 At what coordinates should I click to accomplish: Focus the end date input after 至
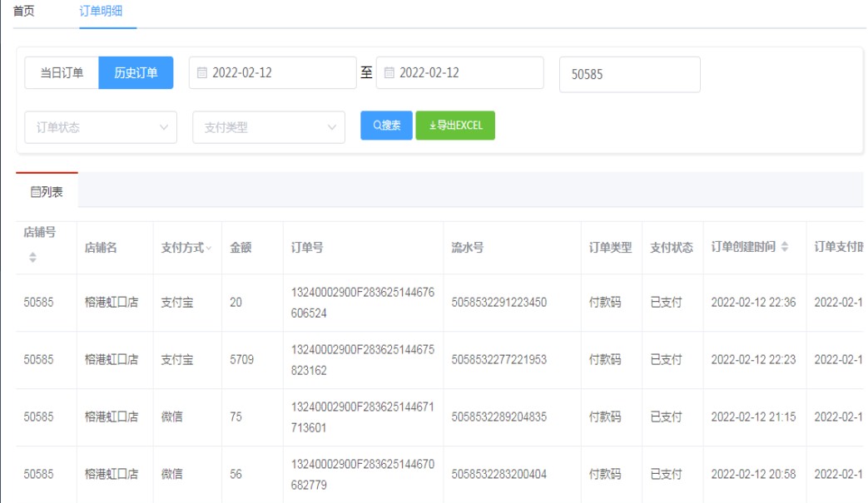(x=466, y=73)
